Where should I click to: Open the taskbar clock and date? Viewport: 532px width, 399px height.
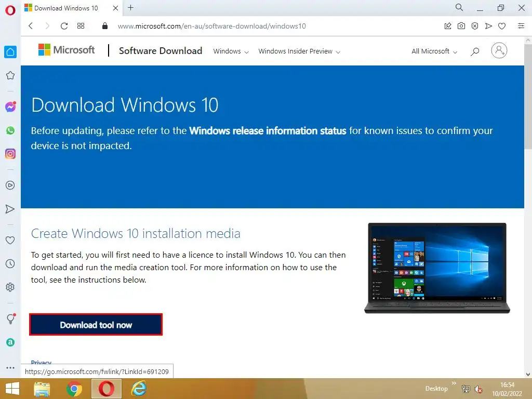[x=507, y=389]
